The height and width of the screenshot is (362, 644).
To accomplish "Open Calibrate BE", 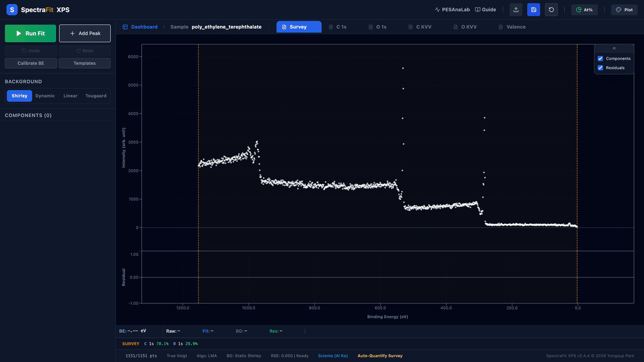I will point(31,63).
